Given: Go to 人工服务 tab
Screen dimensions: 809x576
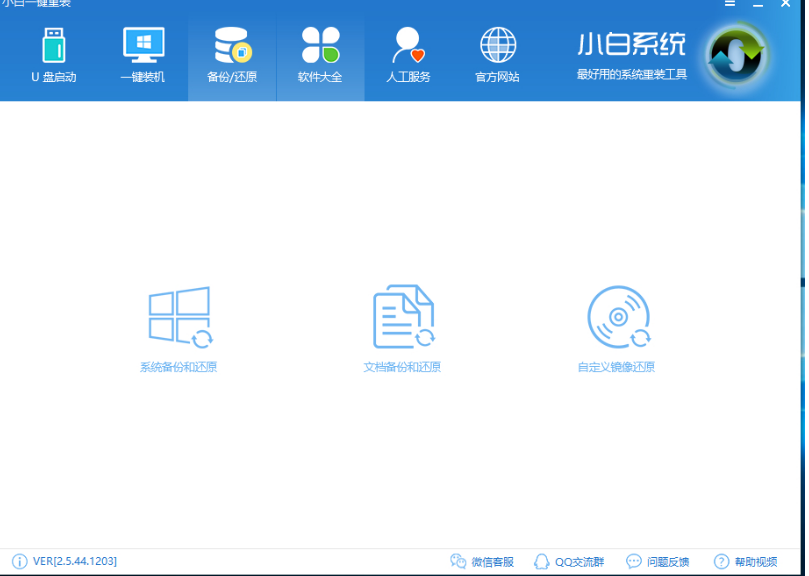Looking at the screenshot, I should (409, 56).
